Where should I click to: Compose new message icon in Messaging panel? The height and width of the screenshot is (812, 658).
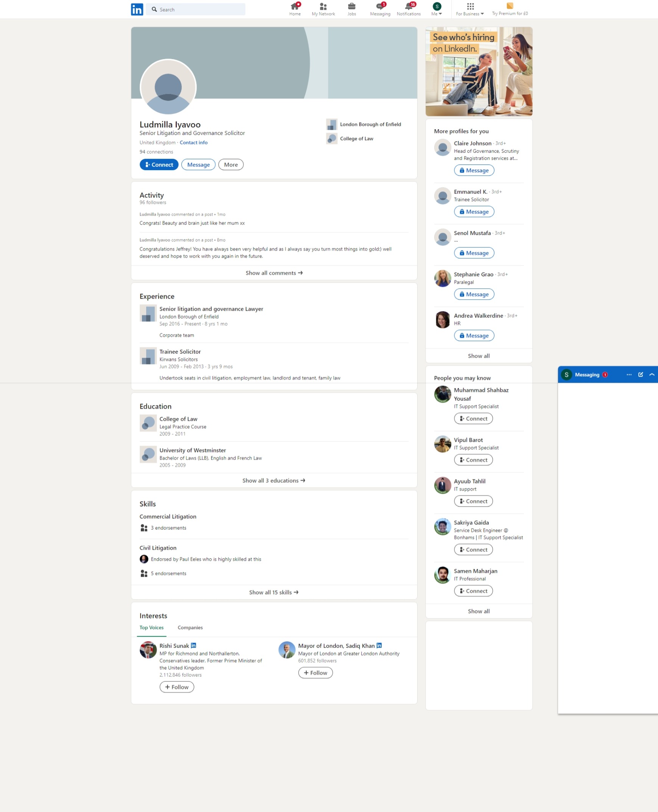point(641,375)
